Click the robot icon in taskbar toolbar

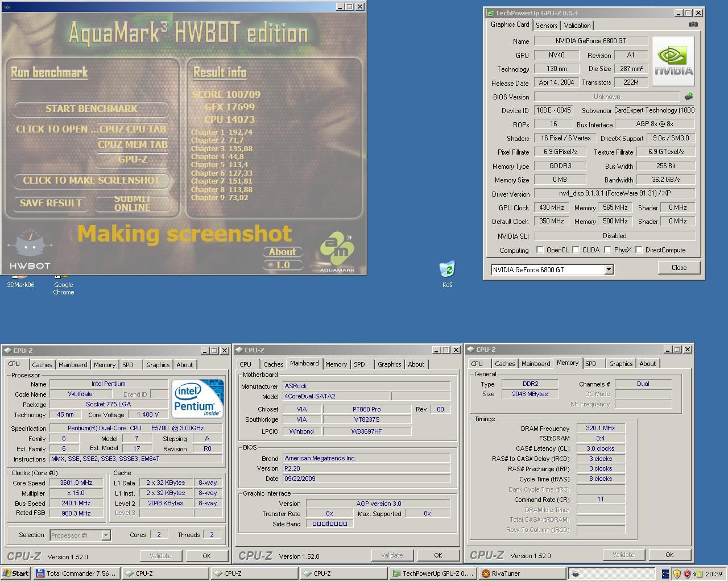576,574
